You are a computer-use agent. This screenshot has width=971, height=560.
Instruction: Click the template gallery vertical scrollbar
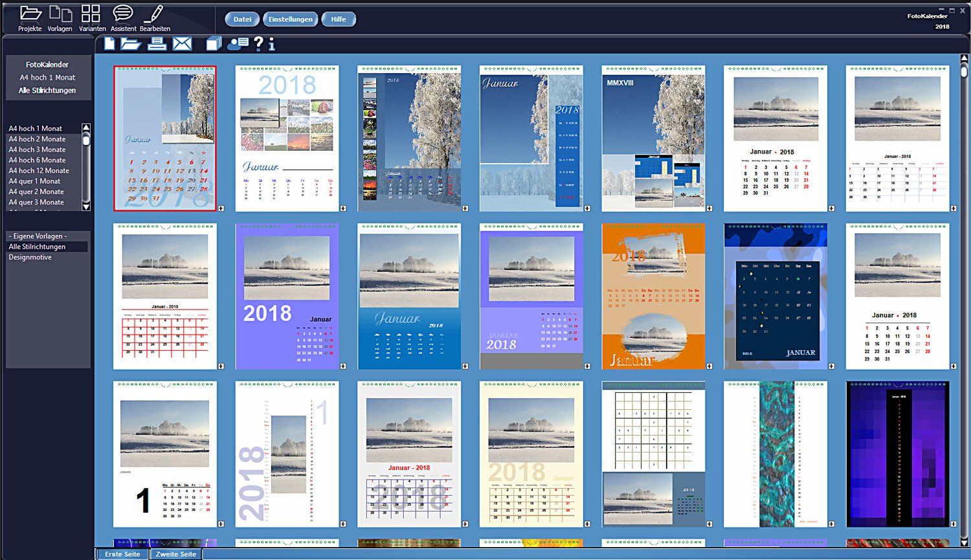click(x=964, y=301)
